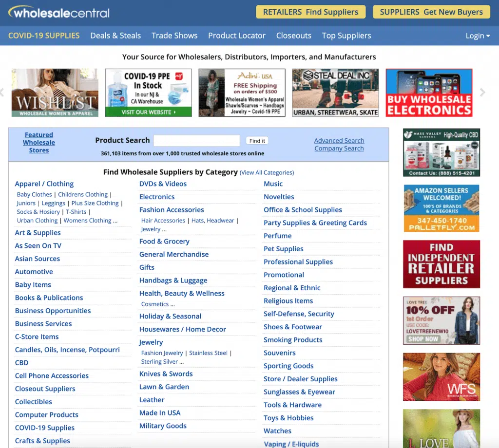
Task: Open the Self-Defense, Security category
Action: [299, 314]
